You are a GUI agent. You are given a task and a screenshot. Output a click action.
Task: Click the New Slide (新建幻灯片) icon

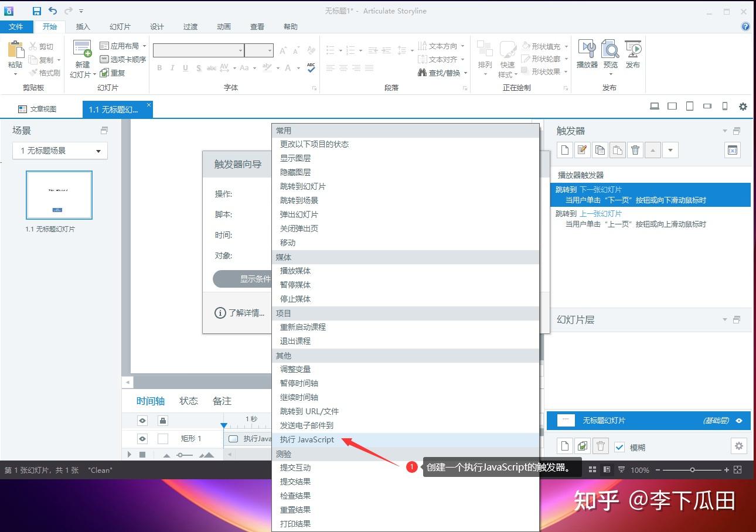(x=82, y=54)
